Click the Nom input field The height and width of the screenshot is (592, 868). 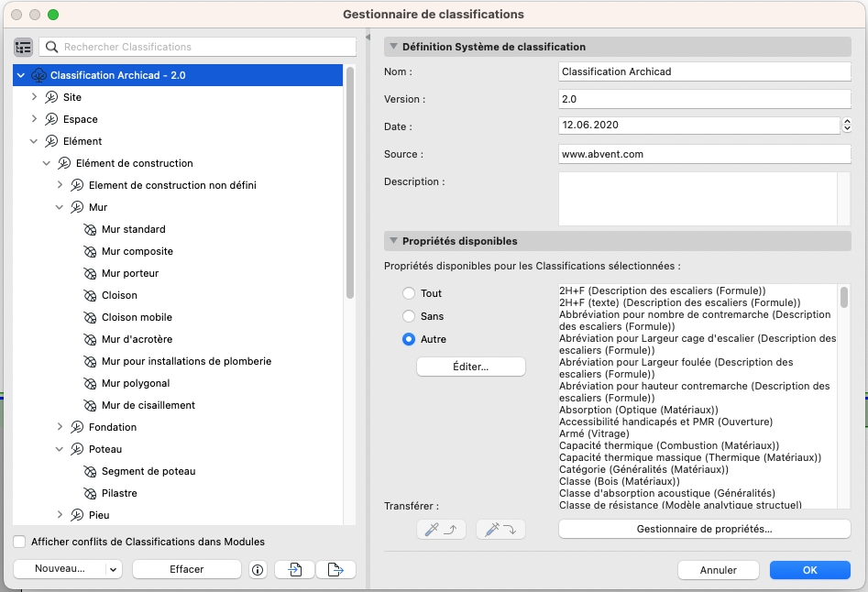(x=704, y=71)
